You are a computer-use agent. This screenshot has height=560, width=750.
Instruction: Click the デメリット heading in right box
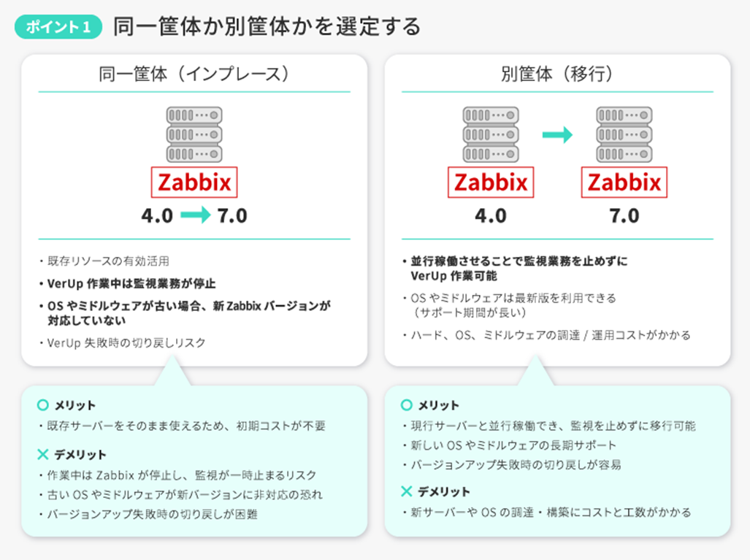pyautogui.click(x=444, y=491)
